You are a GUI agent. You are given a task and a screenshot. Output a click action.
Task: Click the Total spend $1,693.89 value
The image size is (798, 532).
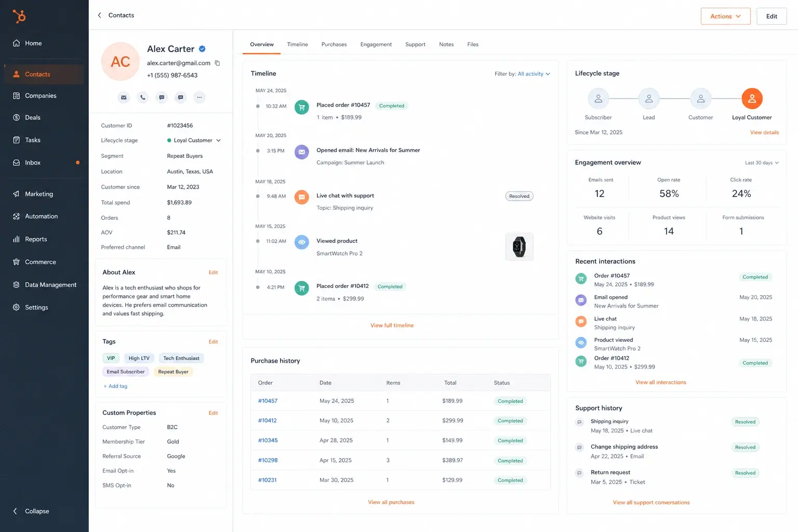(x=179, y=203)
